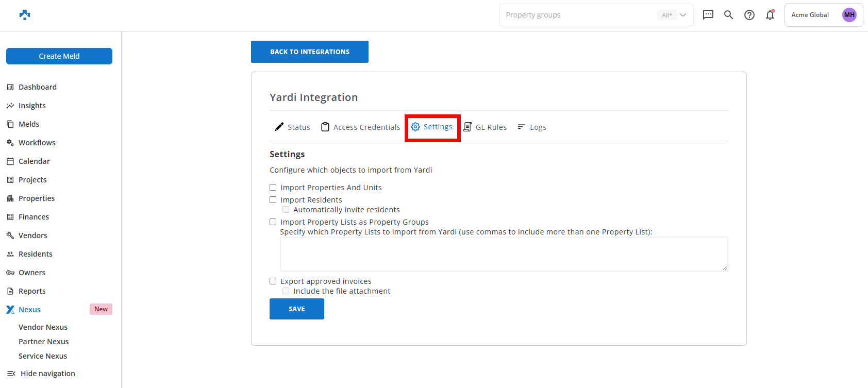Tick Import Property Lists as Property Groups
The height and width of the screenshot is (388, 868).
(x=273, y=222)
